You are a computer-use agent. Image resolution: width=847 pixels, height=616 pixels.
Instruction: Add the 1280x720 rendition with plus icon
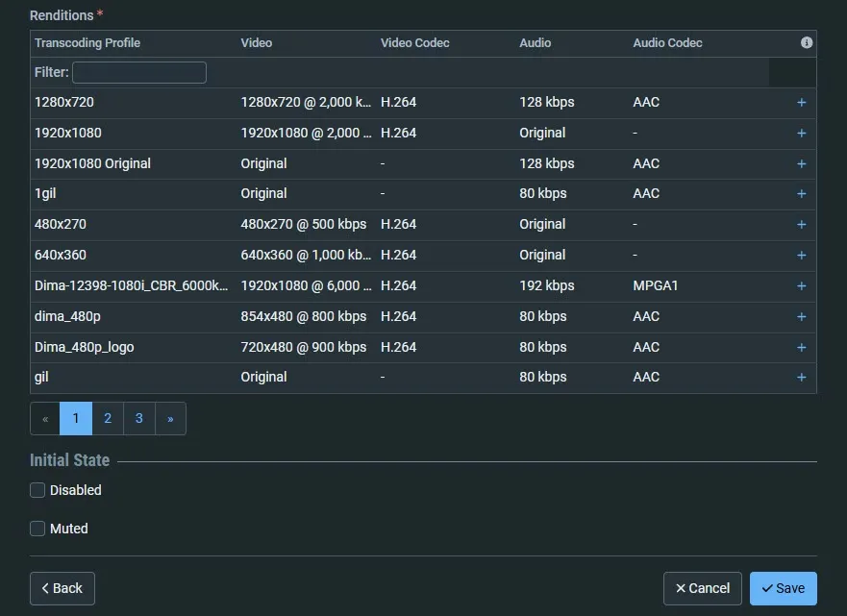(x=801, y=103)
